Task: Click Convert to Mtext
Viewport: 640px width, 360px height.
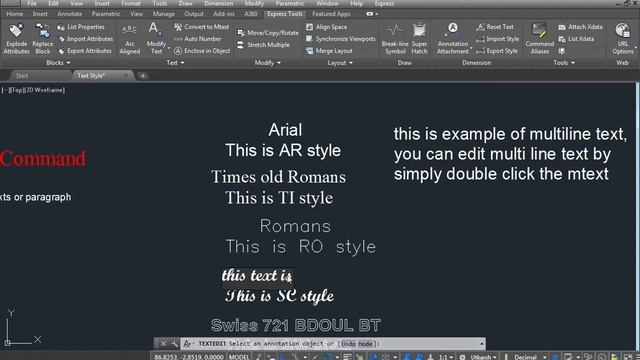Action: (x=202, y=27)
